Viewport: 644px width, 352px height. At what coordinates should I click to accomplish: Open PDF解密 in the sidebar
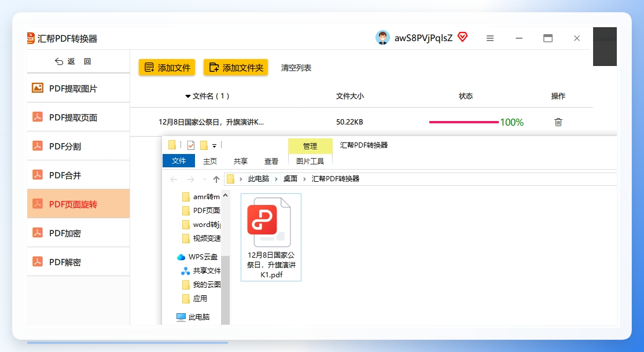(79, 262)
